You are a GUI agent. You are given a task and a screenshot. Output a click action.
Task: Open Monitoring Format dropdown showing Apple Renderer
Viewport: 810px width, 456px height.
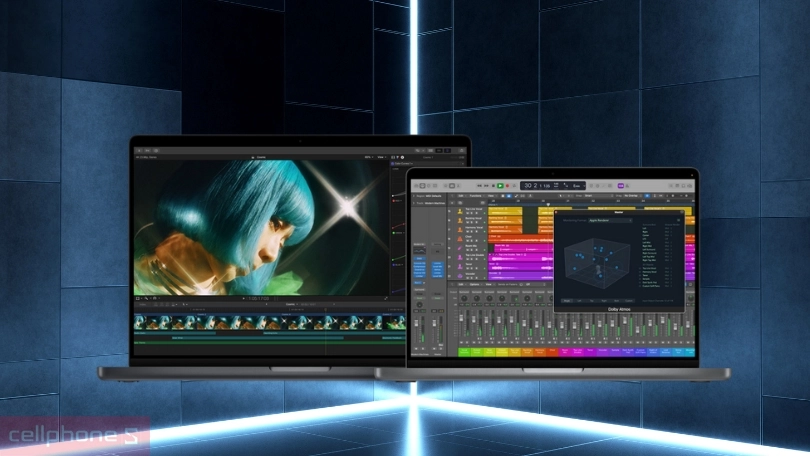611,220
